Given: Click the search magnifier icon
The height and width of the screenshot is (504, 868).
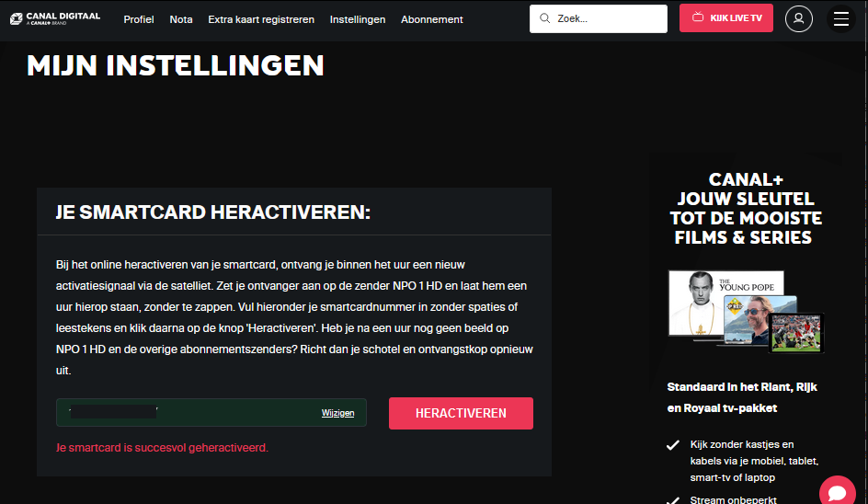Looking at the screenshot, I should 544,18.
